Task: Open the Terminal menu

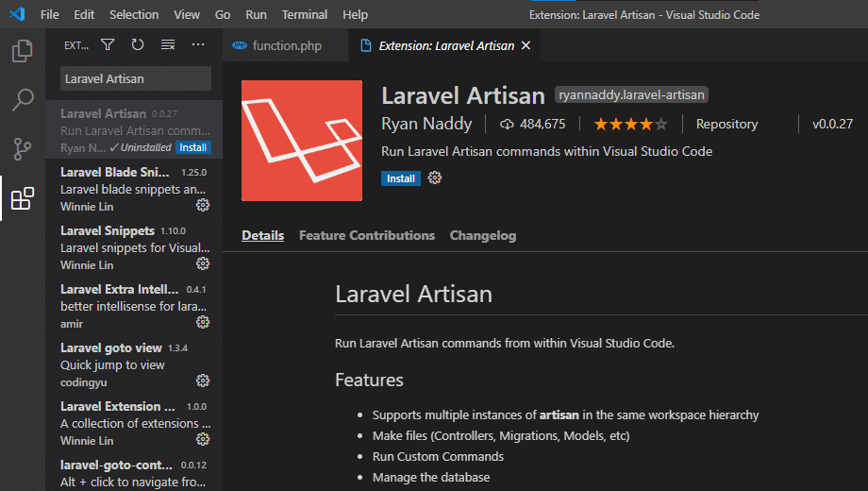Action: [305, 15]
